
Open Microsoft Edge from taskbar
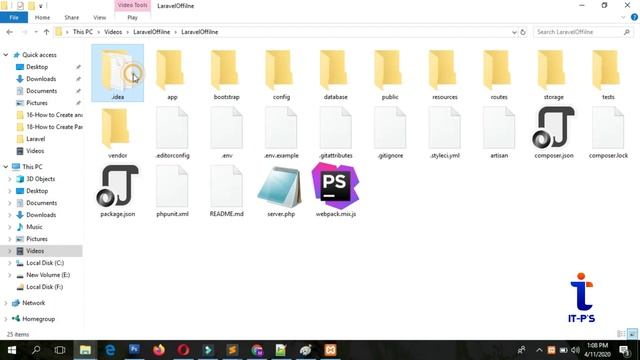(110, 350)
